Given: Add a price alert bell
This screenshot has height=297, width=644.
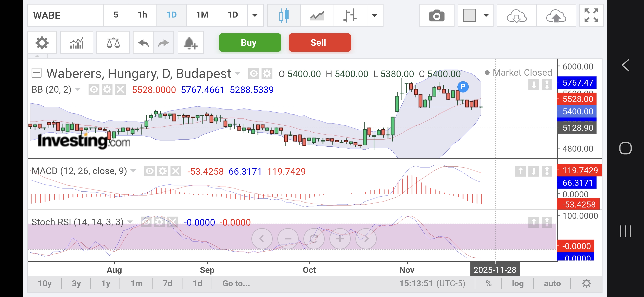Looking at the screenshot, I should pos(191,43).
